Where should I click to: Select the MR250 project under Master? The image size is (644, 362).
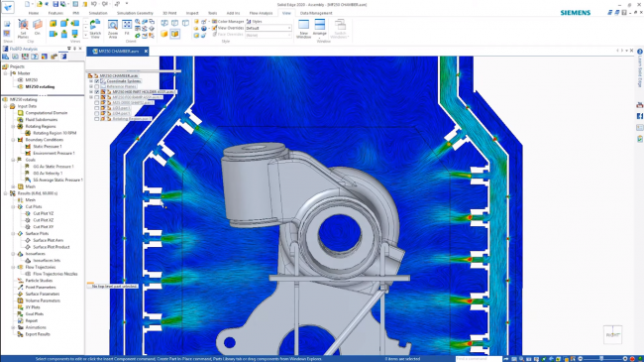pyautogui.click(x=32, y=79)
